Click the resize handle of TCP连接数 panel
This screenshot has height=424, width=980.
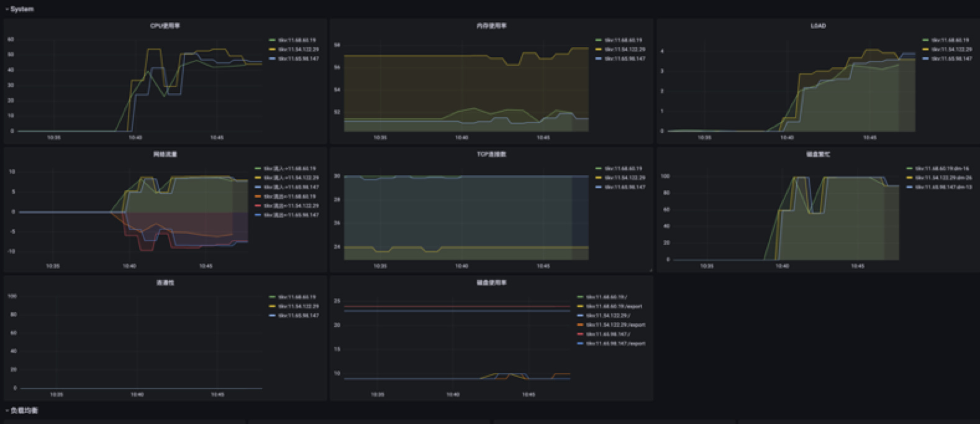pos(650,270)
